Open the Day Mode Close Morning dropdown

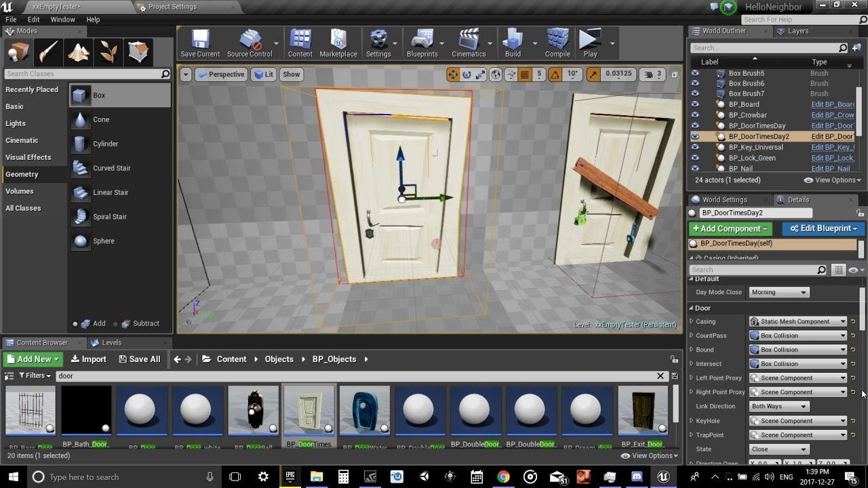779,292
